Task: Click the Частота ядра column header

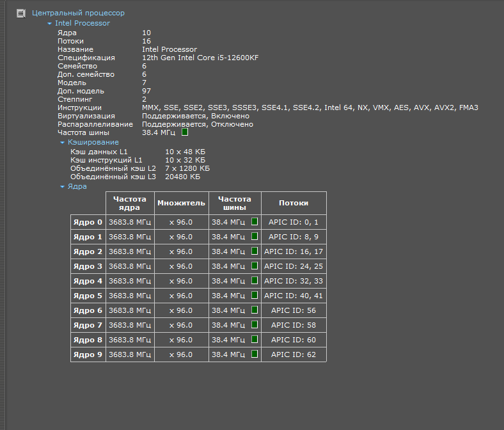Action: click(130, 203)
